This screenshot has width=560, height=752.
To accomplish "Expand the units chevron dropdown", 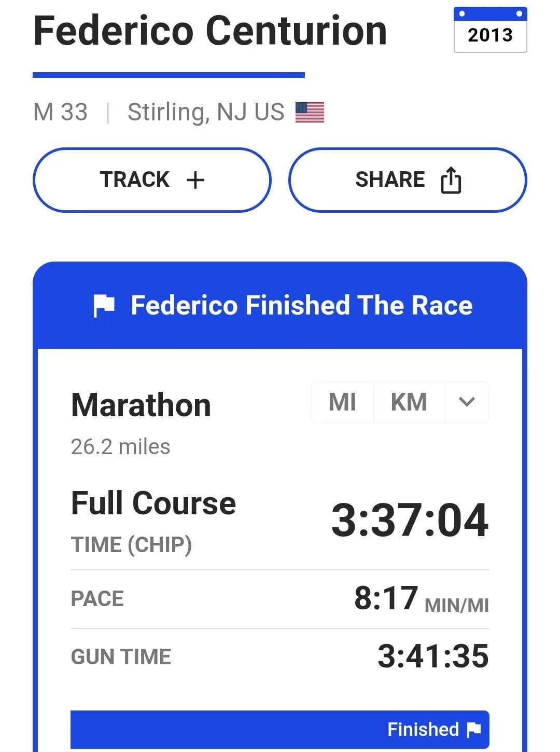I will point(467,402).
